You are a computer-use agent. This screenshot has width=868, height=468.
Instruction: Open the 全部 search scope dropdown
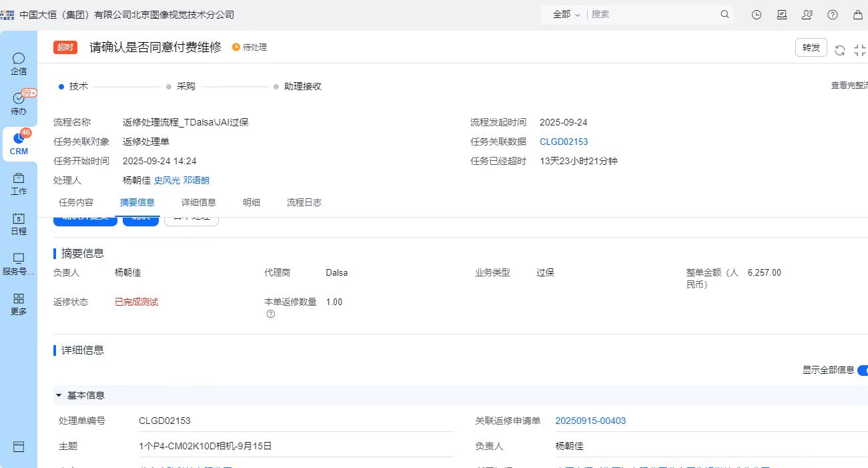coord(566,14)
